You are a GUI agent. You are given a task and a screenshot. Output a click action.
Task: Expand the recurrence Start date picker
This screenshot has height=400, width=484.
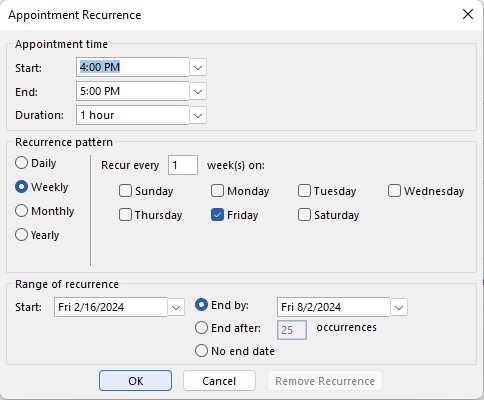point(176,307)
